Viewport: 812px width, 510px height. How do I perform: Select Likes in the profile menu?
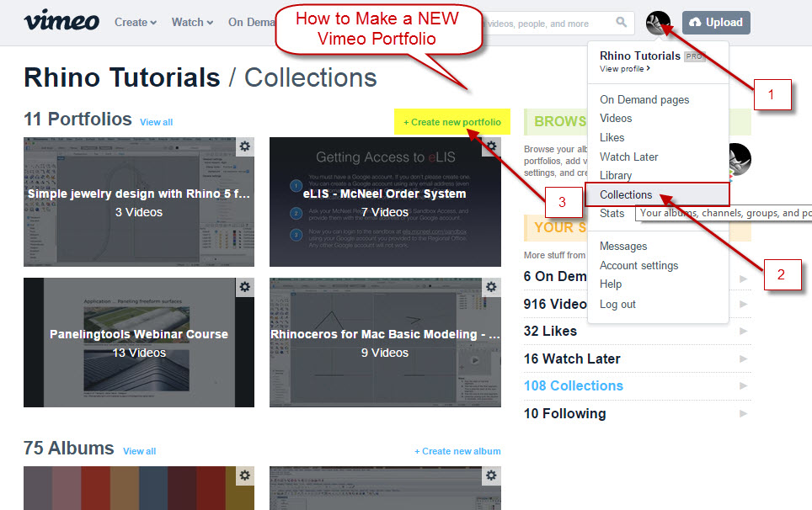pyautogui.click(x=612, y=137)
